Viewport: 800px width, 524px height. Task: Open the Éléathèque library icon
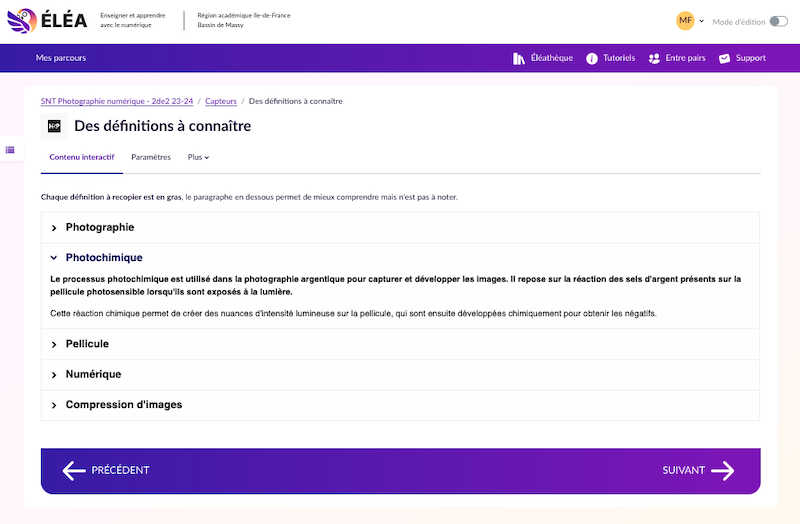coord(519,58)
